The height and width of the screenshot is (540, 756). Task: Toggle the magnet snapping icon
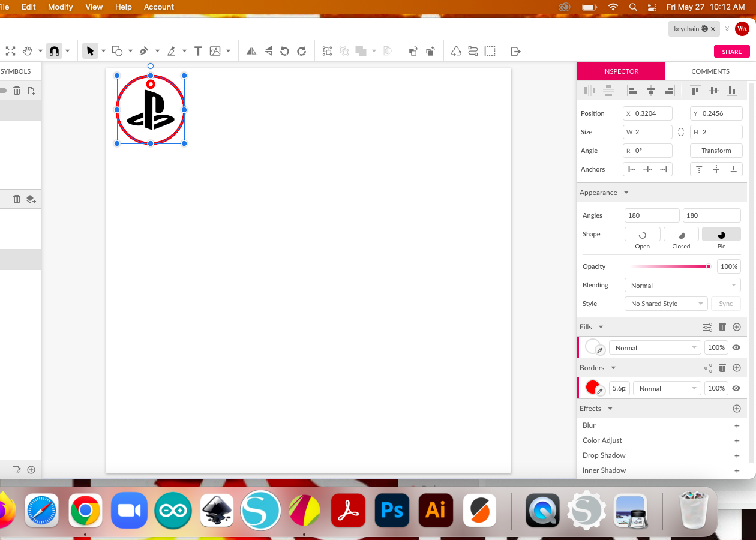54,51
